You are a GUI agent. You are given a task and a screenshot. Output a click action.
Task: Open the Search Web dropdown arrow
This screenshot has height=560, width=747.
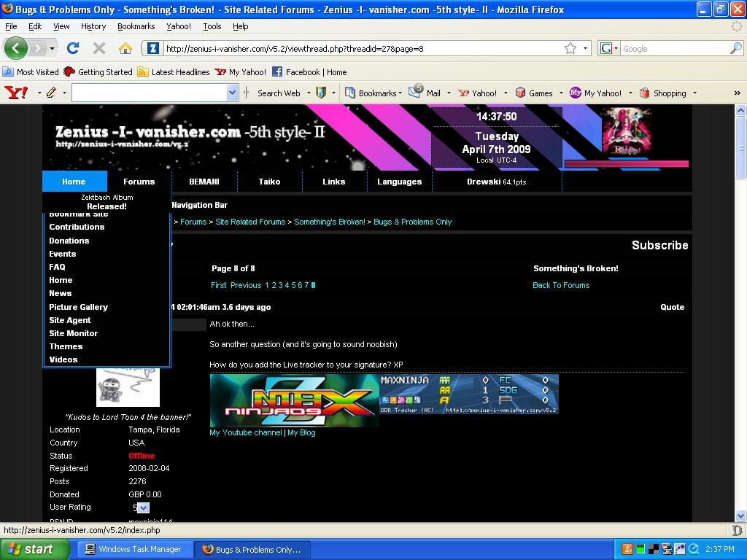(x=309, y=93)
